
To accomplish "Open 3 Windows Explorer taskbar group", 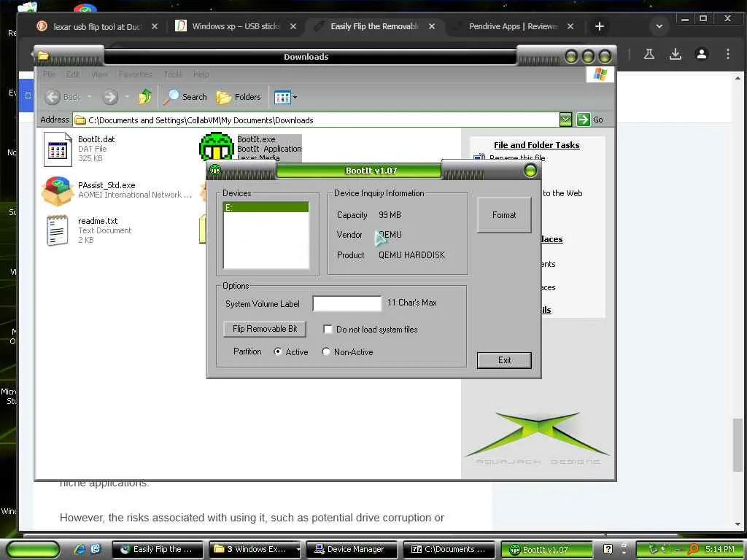I will (x=255, y=549).
